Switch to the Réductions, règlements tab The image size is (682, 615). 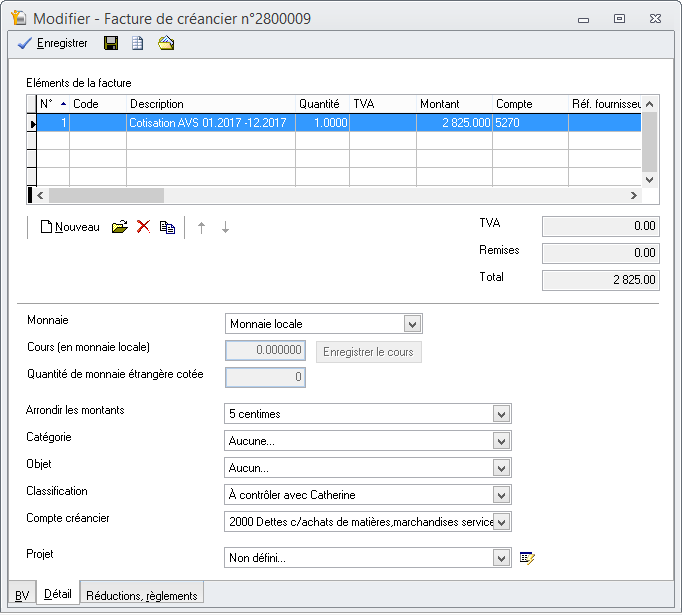point(141,595)
